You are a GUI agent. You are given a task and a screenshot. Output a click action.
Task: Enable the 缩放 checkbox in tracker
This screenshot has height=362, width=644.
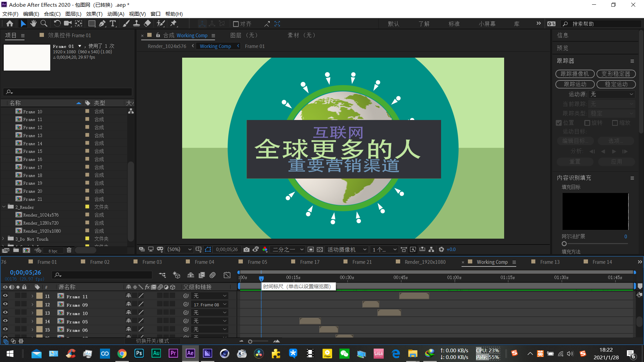click(615, 123)
